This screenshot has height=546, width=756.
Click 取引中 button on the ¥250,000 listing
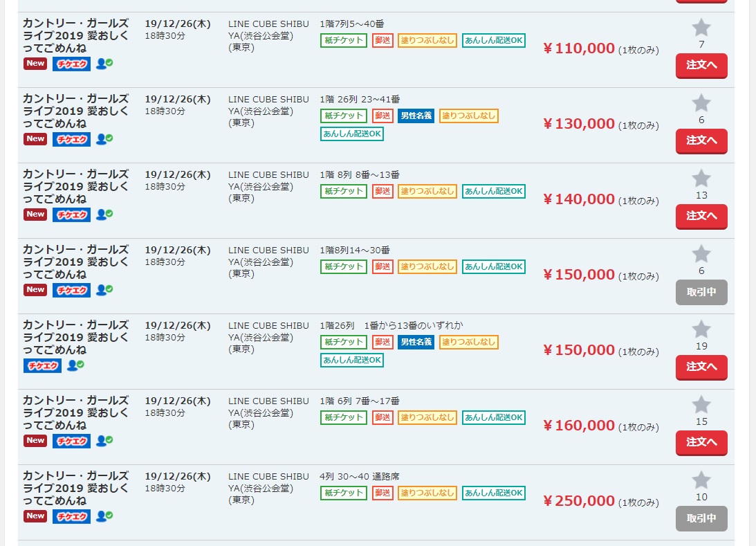click(x=701, y=518)
